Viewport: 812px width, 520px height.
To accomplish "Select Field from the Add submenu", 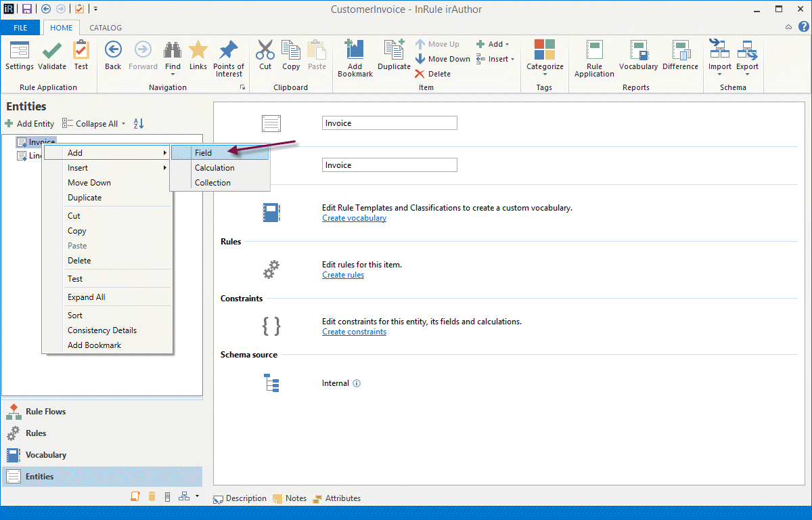I will (x=204, y=153).
